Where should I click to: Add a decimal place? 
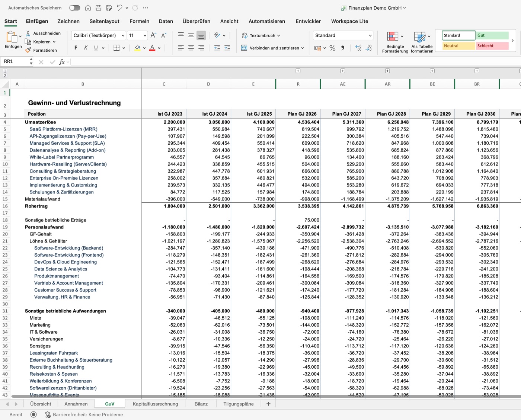coord(358,48)
